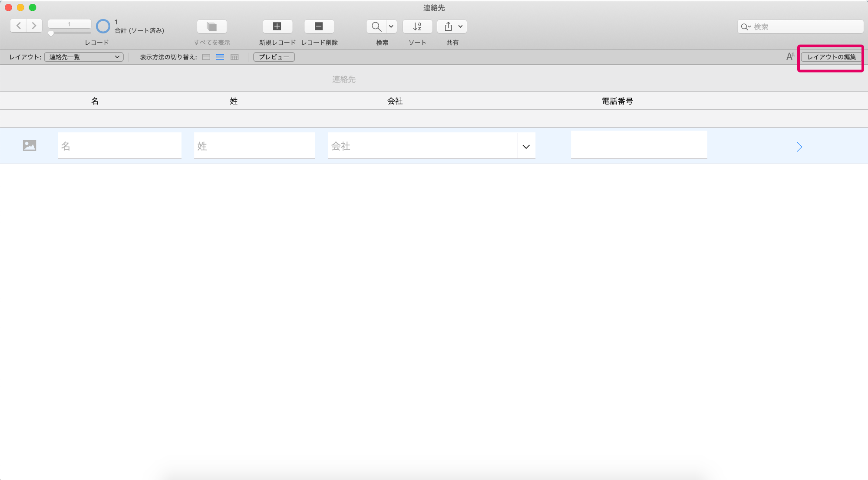Click the New Record plus icon
This screenshot has height=480, width=868.
point(277,26)
